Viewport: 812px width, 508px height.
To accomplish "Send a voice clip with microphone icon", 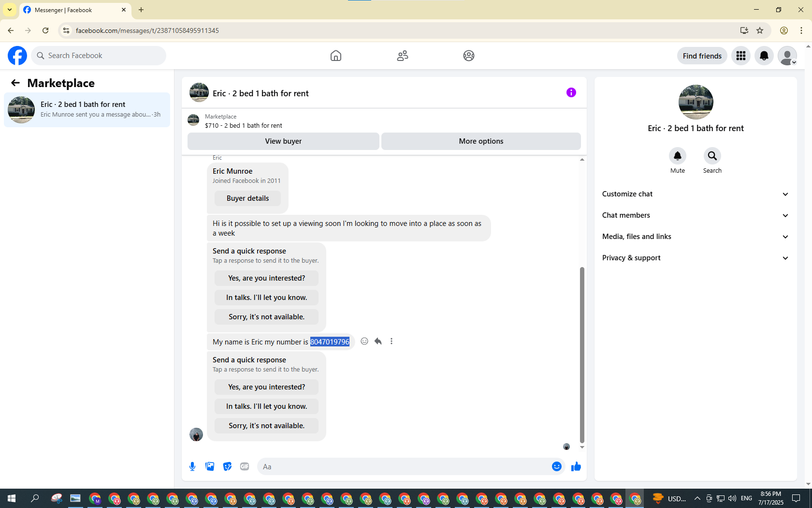I will (192, 466).
